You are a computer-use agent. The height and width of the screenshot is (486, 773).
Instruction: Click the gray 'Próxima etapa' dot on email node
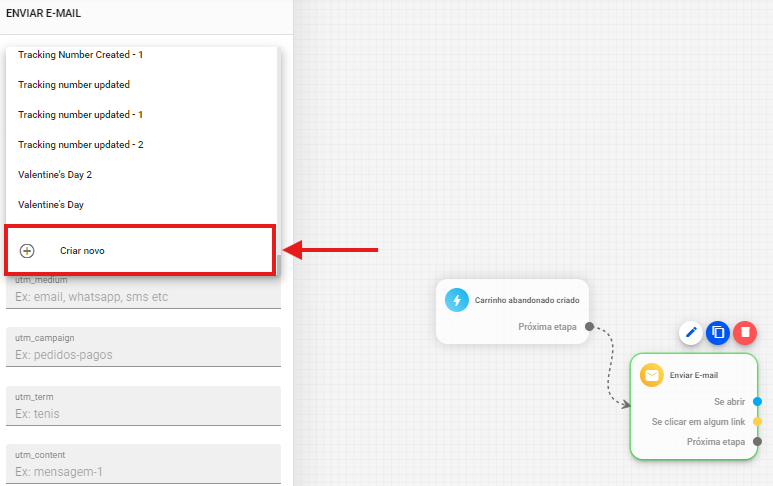pos(757,441)
